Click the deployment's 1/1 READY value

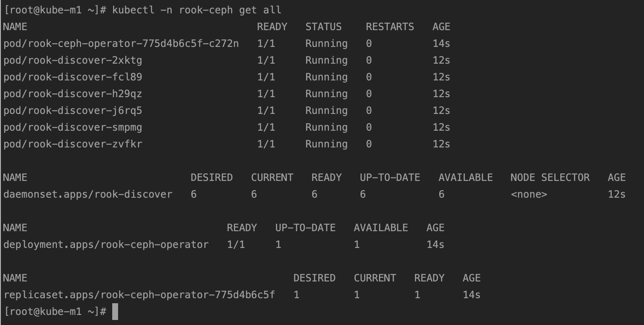pos(236,245)
